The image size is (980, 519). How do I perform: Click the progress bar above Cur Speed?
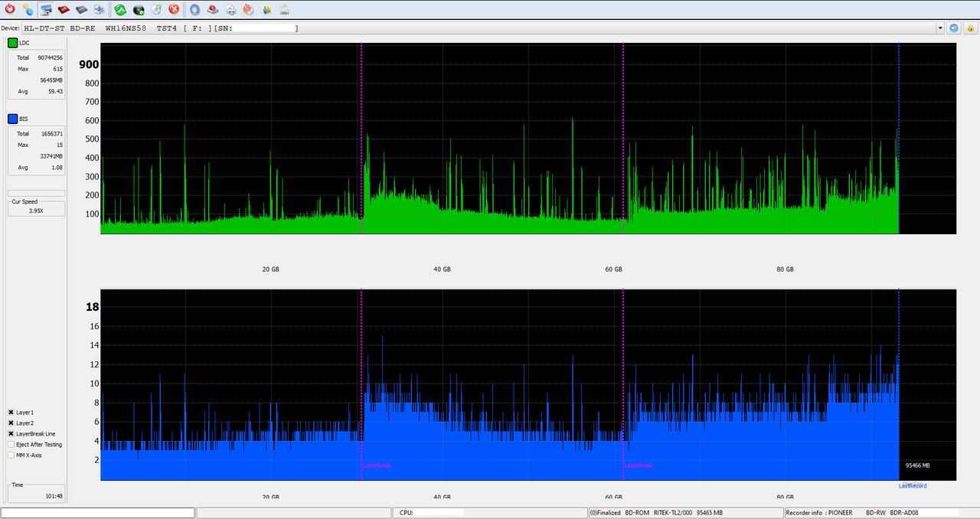pyautogui.click(x=36, y=193)
